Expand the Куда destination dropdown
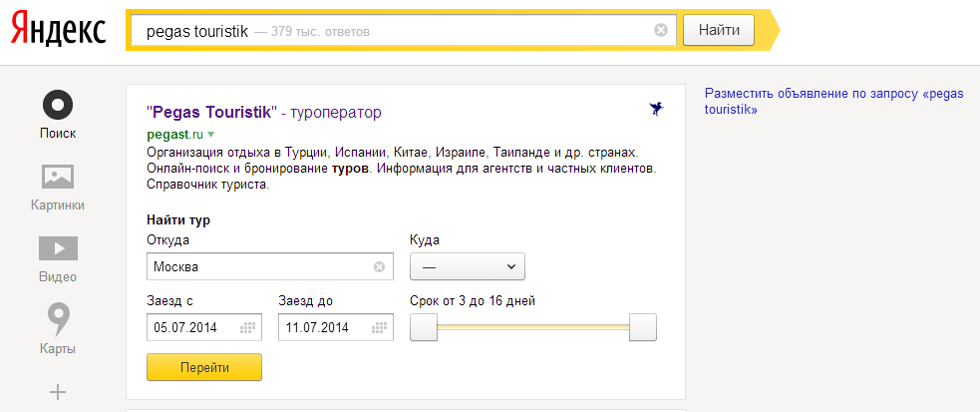 (468, 266)
